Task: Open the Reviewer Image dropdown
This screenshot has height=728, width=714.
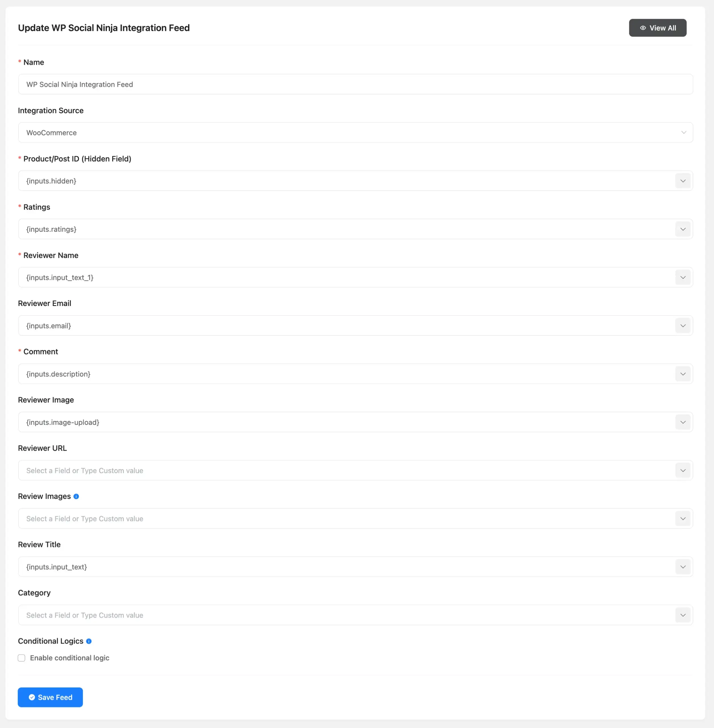Action: pos(683,422)
